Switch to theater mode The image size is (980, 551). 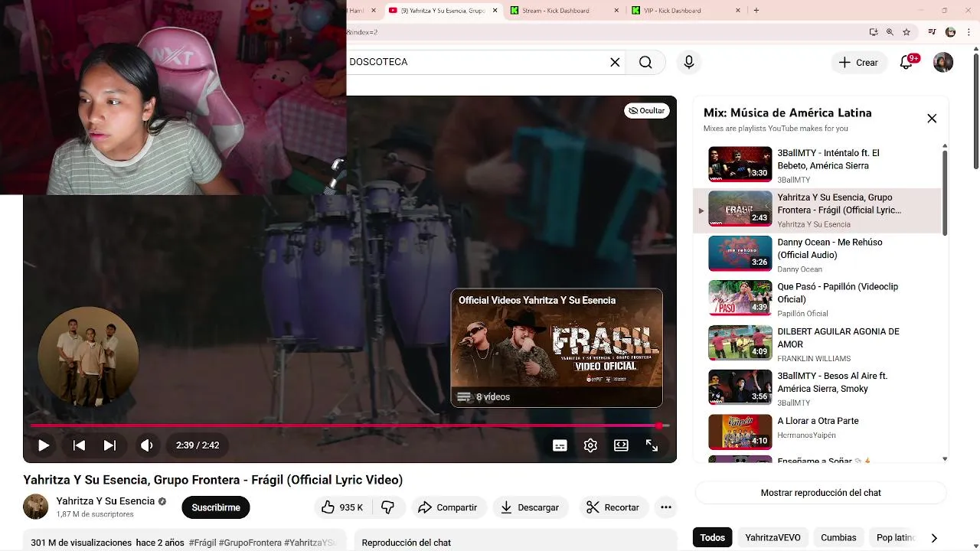point(621,445)
